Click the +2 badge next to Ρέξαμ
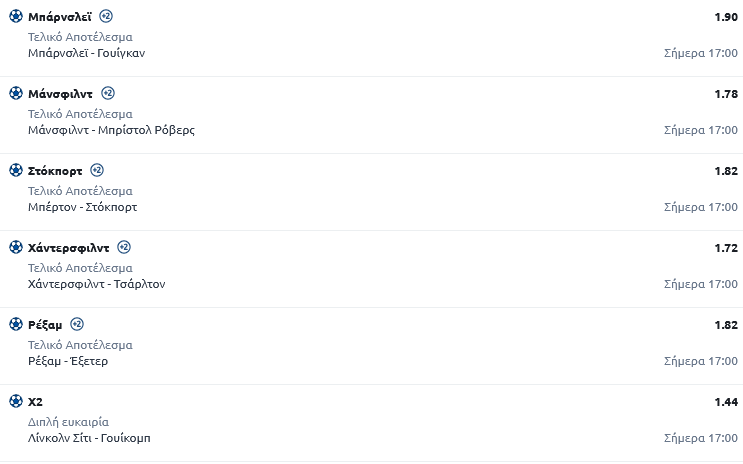This screenshot has height=464, width=743. [77, 324]
